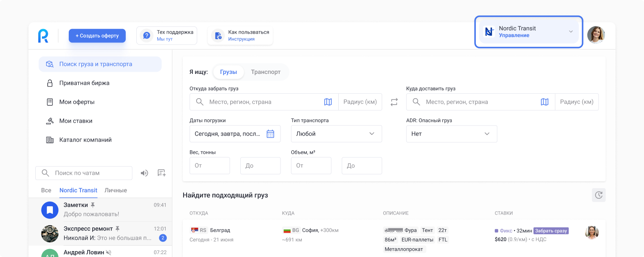The width and height of the screenshot is (644, 257).
Task: Switch search mode to Транспорт
Action: [x=265, y=72]
